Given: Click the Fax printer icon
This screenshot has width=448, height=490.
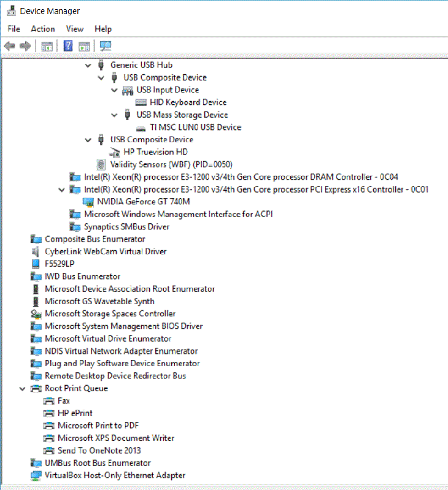Looking at the screenshot, I should (48, 401).
